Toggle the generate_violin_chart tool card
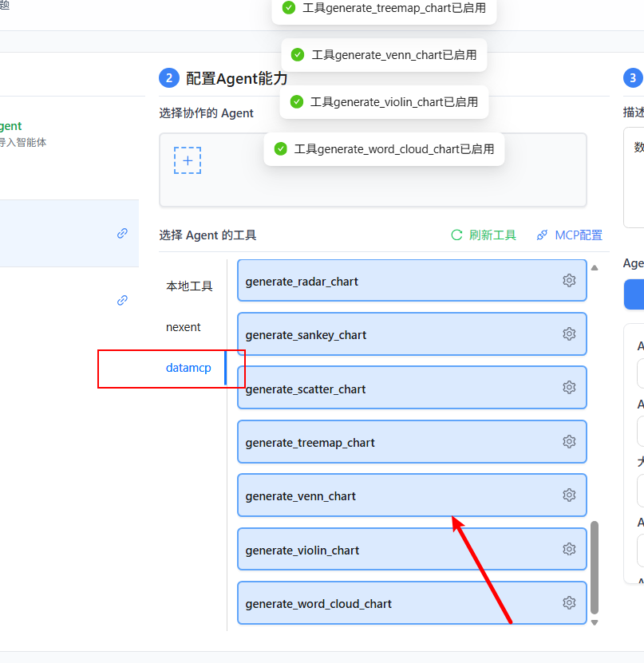Image resolution: width=644 pixels, height=663 pixels. (x=412, y=549)
